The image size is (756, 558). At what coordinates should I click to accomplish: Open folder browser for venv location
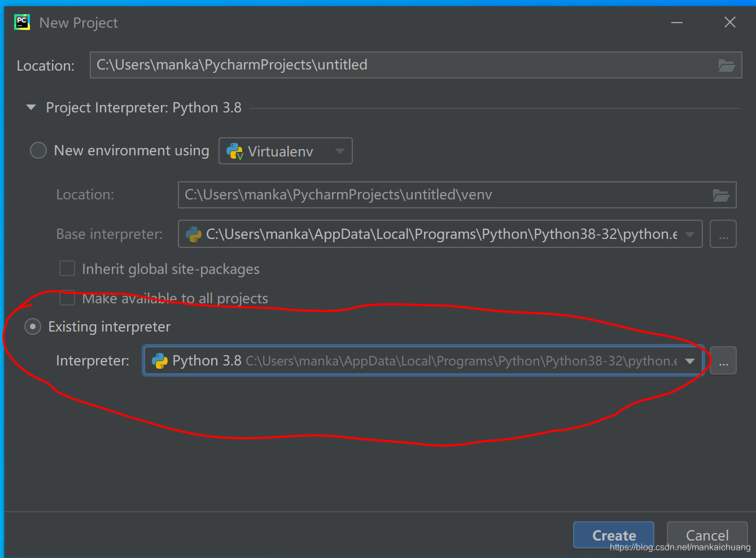click(721, 195)
